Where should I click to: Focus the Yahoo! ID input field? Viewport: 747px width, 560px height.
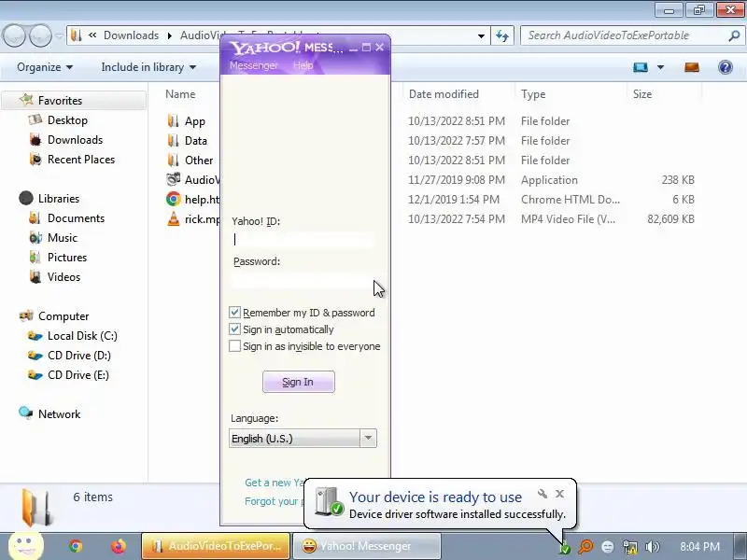coord(303,239)
